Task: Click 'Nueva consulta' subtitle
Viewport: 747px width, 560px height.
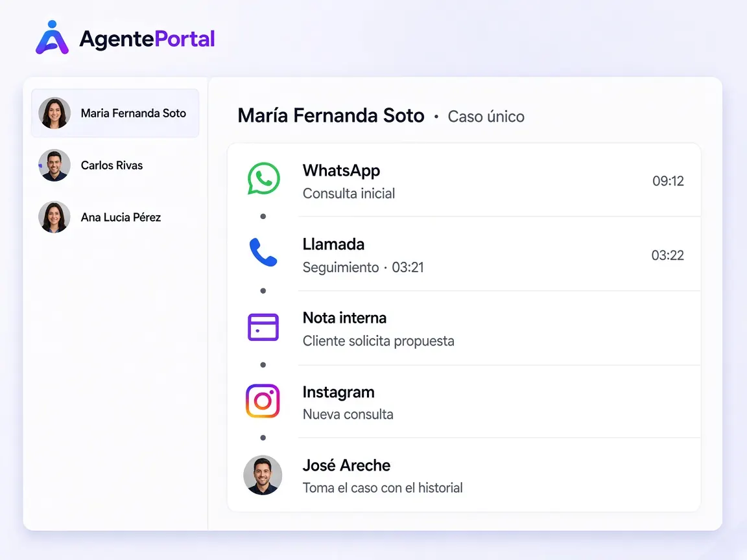Action: tap(348, 414)
